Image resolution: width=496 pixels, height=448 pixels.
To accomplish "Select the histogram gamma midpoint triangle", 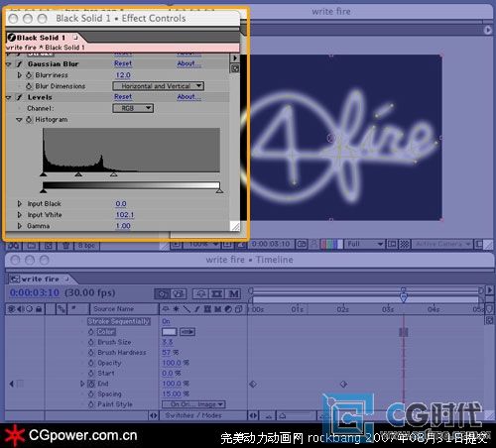I will tap(78, 173).
